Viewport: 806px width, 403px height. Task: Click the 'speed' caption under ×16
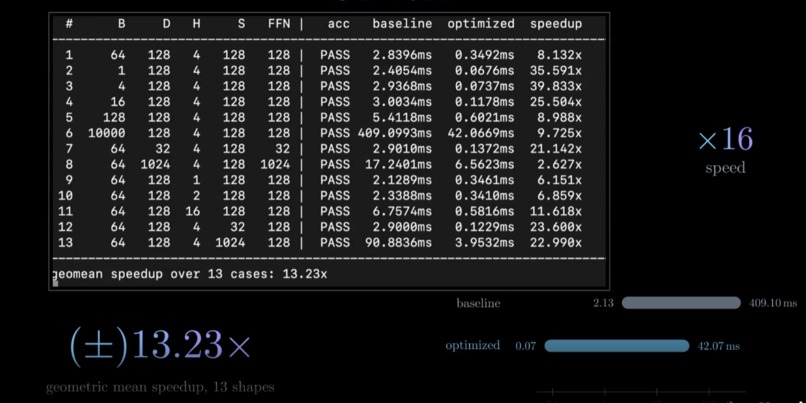coord(725,168)
